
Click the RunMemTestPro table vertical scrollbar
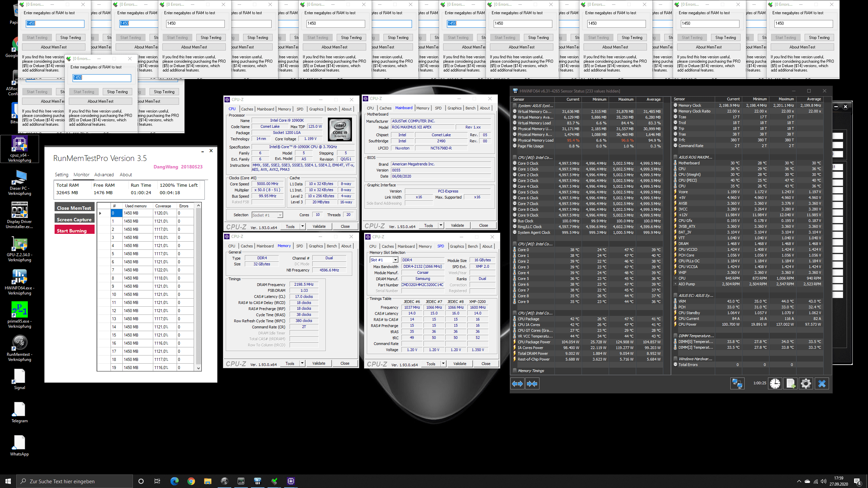pyautogui.click(x=199, y=286)
